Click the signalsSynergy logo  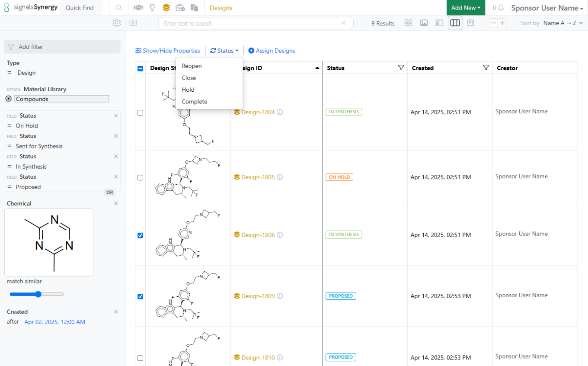point(30,7)
